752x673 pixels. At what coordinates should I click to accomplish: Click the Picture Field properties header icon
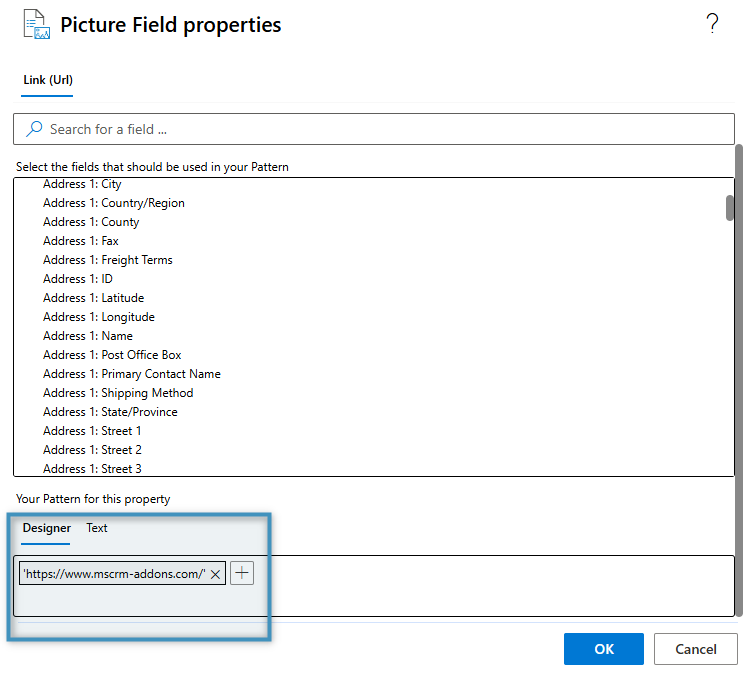click(x=36, y=25)
